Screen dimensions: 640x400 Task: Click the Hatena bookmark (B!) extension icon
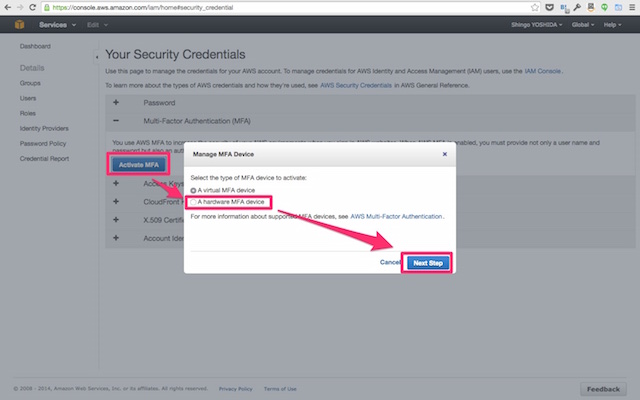[564, 7]
